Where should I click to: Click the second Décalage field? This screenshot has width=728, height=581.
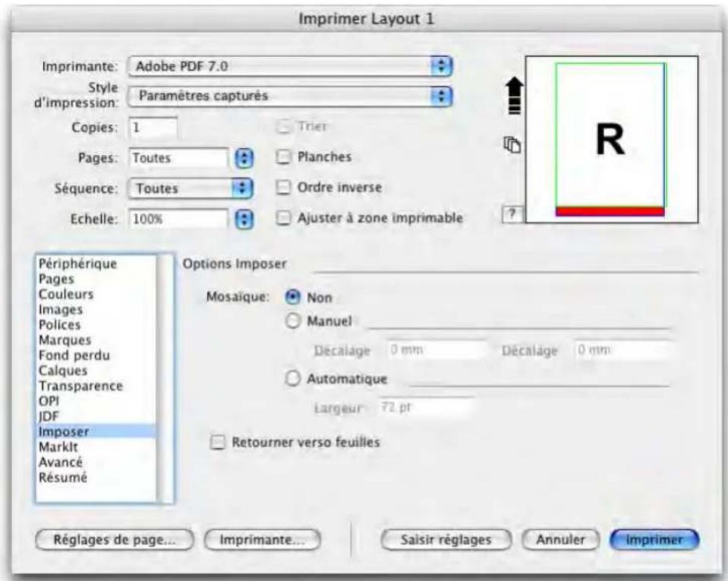pos(623,350)
